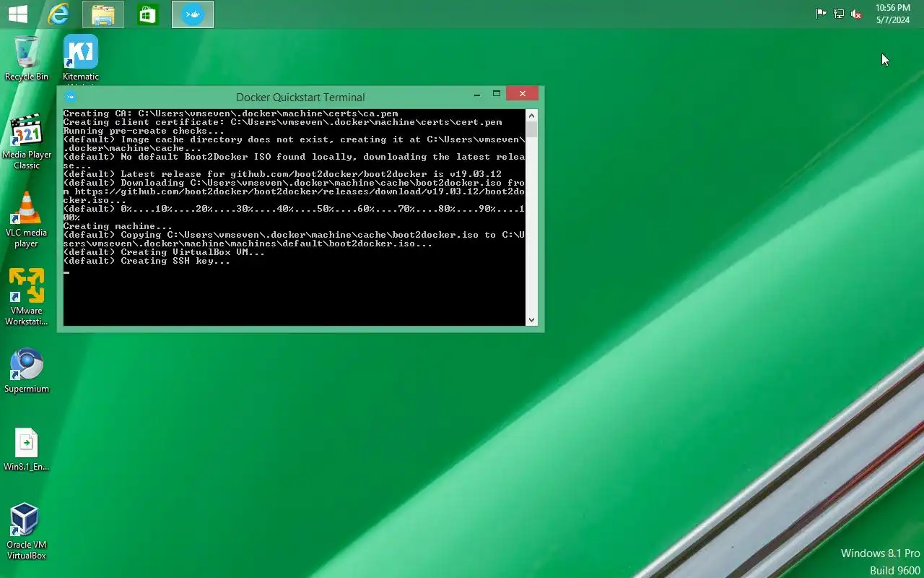Open the Recycle Bin desktop icon
924x578 pixels.
pyautogui.click(x=27, y=59)
